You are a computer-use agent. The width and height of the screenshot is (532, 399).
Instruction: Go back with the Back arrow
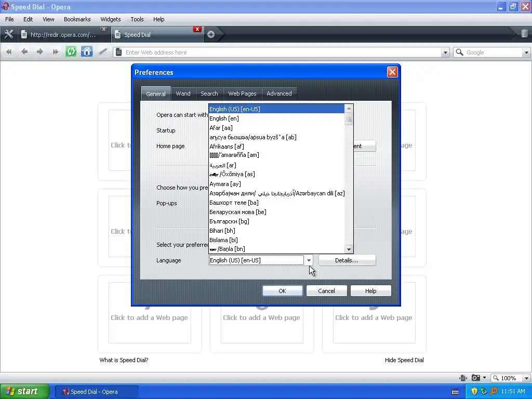24,52
